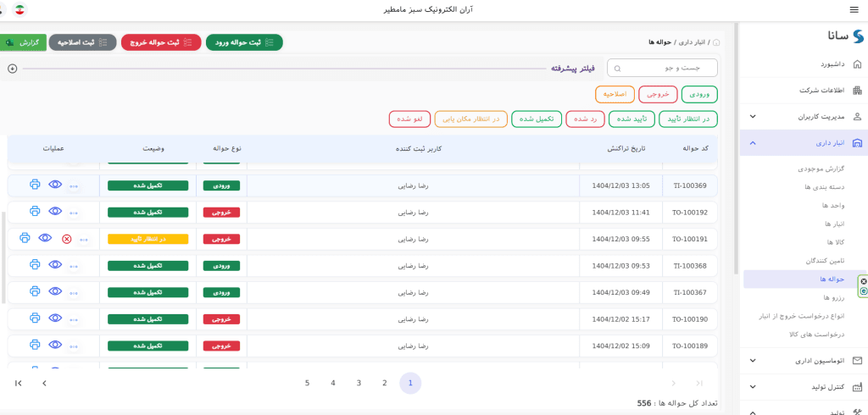This screenshot has height=415, width=868.
Task: Click ثبت اصلاحیه button
Action: click(x=83, y=42)
